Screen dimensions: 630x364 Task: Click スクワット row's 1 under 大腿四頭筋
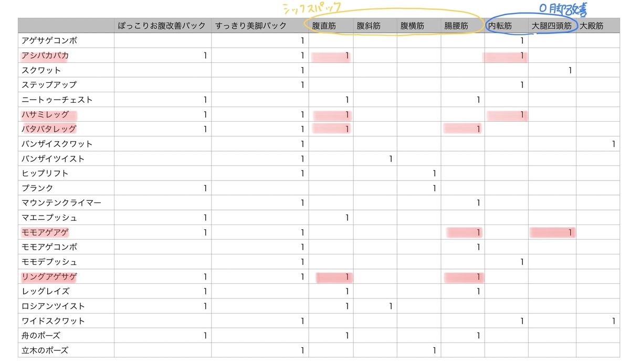tap(570, 70)
